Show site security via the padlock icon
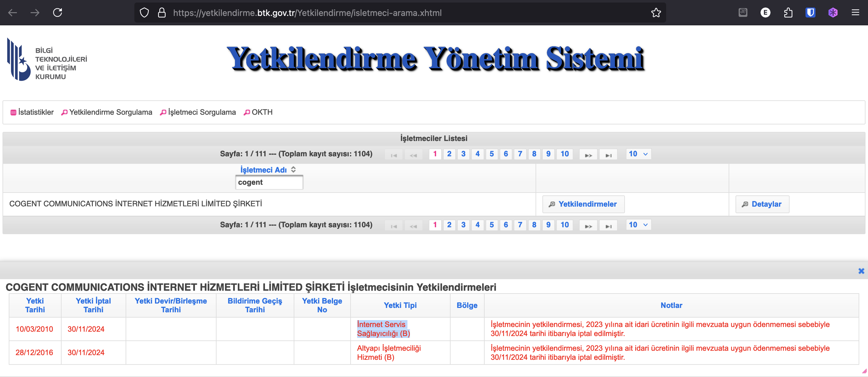 pyautogui.click(x=162, y=13)
